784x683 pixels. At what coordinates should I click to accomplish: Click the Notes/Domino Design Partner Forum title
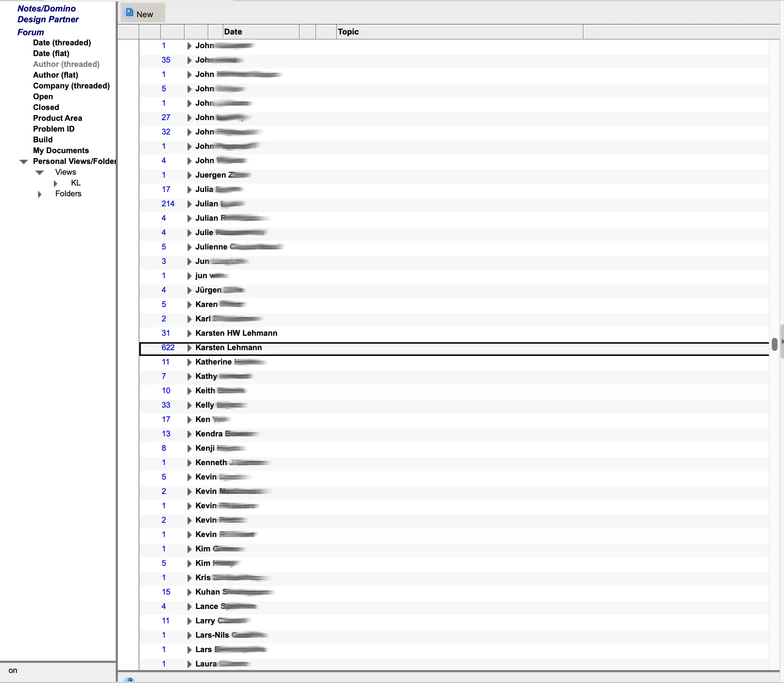point(48,20)
